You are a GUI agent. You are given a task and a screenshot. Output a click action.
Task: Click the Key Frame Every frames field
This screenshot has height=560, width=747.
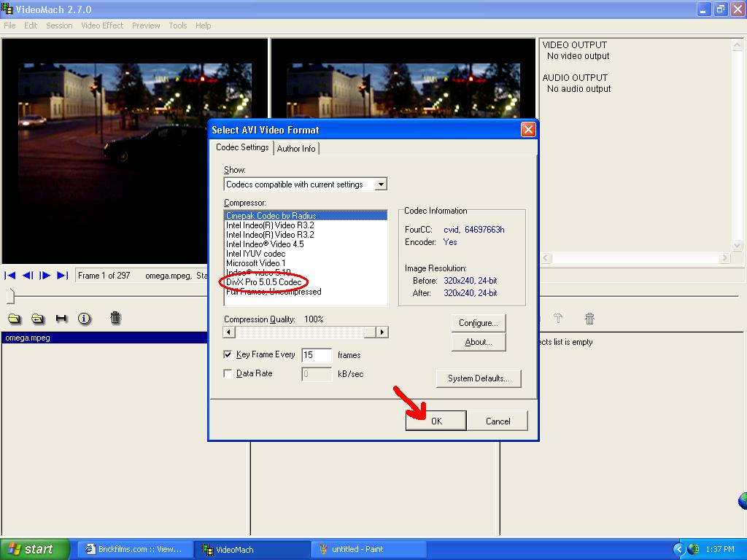coord(317,355)
